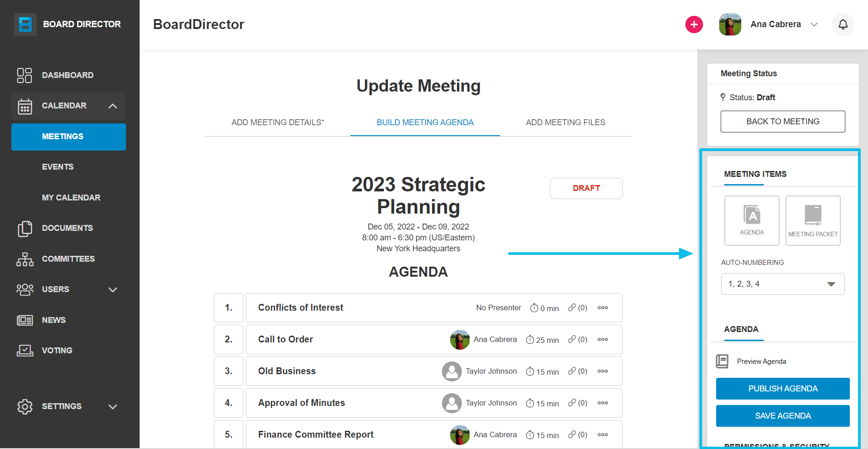Click the Preview Agenda icon
The height and width of the screenshot is (449, 868).
pyautogui.click(x=722, y=361)
